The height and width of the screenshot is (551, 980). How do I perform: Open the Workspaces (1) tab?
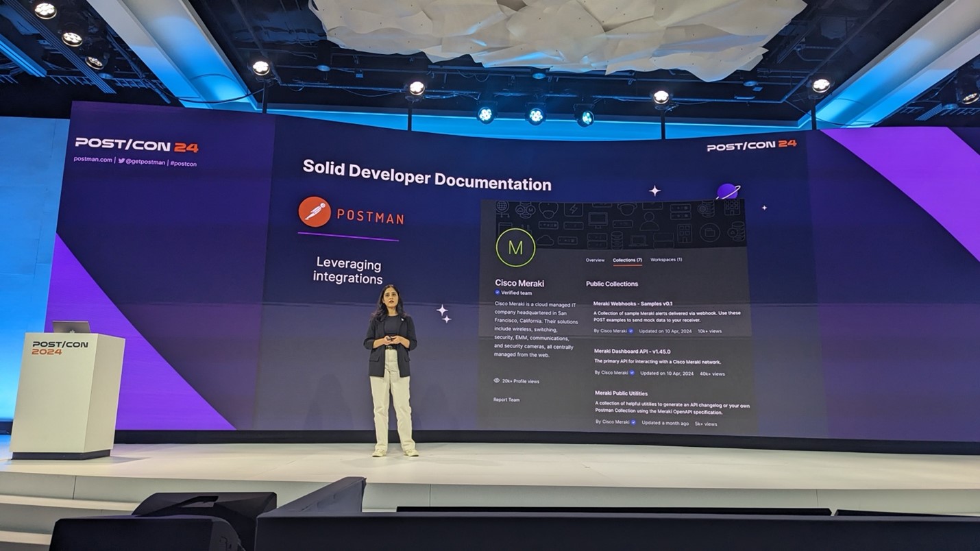click(666, 260)
